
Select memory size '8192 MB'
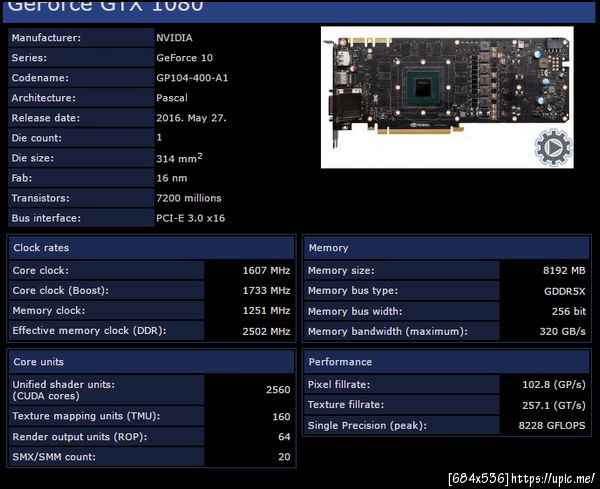pyautogui.click(x=564, y=271)
